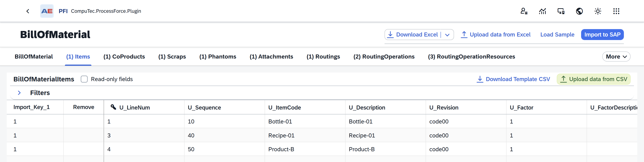Screen dimensions: 644x162
Task: Open the analytics chart icon
Action: [x=543, y=11]
